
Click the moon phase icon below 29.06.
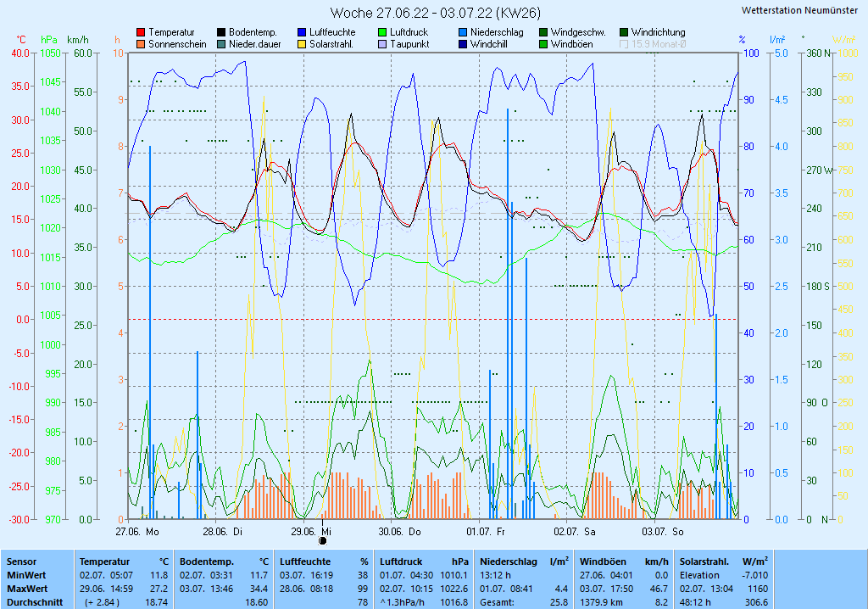coord(322,540)
